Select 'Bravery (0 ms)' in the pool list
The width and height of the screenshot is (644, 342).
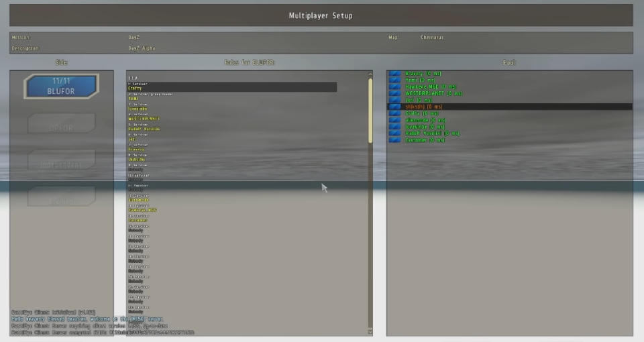click(x=423, y=74)
